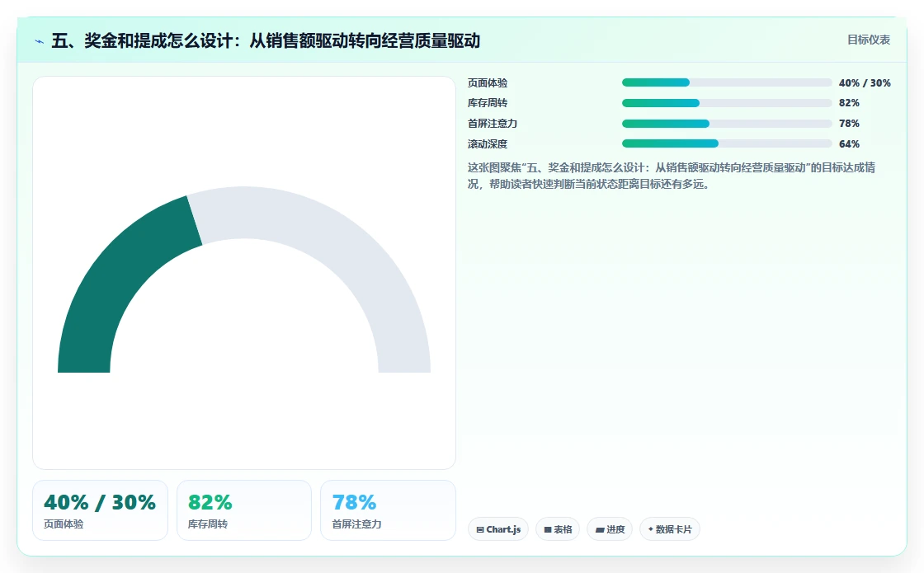Click the 滚动深度 progress bar
This screenshot has height=573, width=924.
[727, 143]
